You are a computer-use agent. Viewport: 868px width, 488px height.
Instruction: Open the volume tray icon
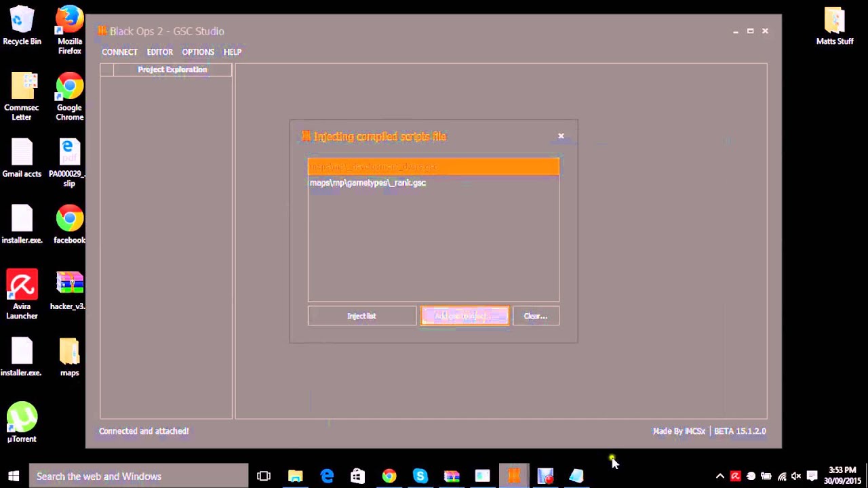click(x=797, y=476)
